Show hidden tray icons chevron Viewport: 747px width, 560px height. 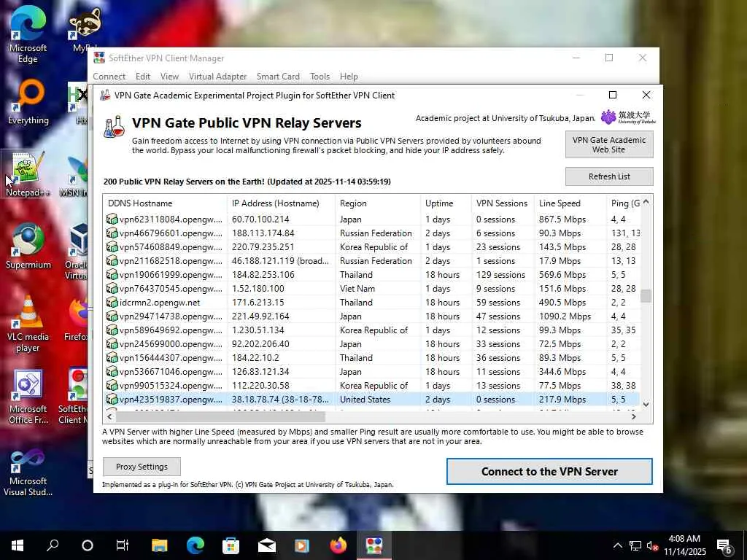(617, 546)
